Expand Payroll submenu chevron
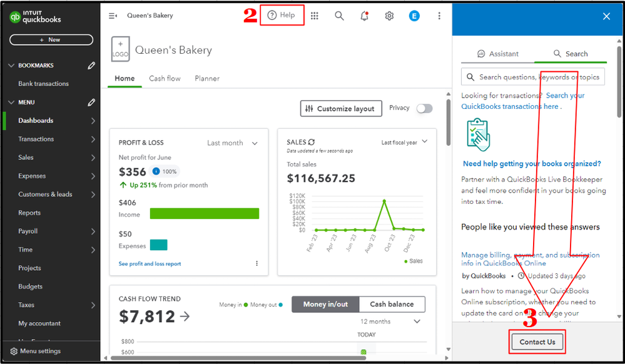 click(x=93, y=231)
